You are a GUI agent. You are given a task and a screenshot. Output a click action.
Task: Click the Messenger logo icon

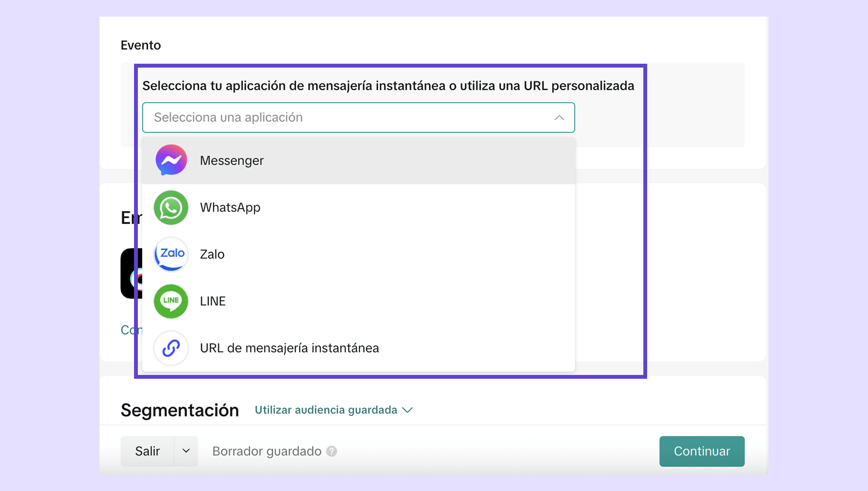pos(171,160)
